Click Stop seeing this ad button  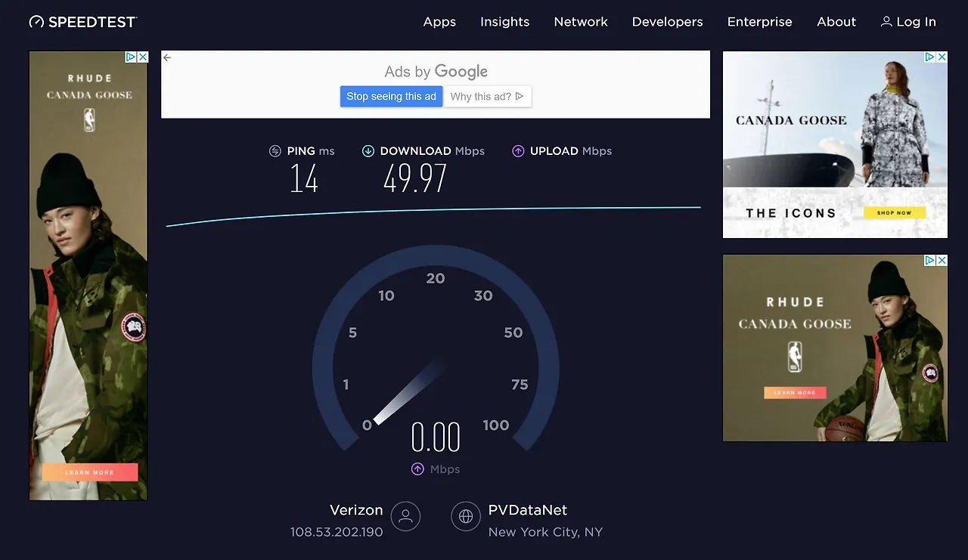[391, 96]
